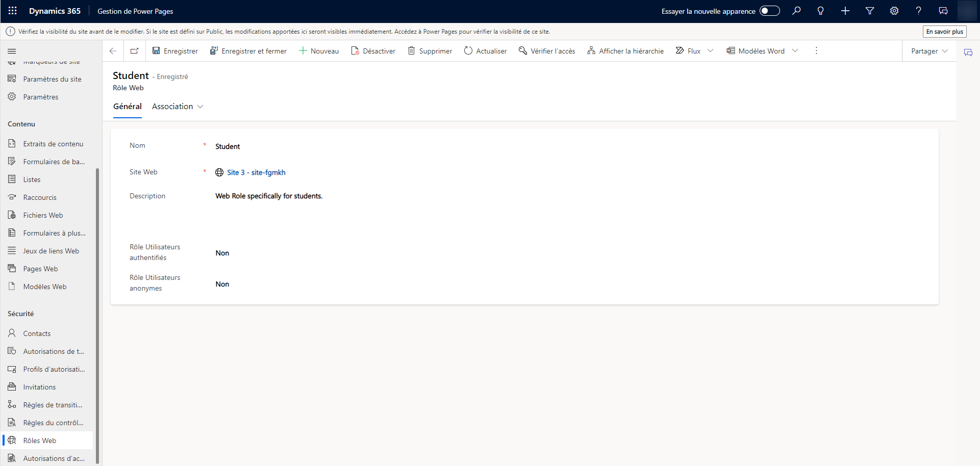Delete the record with Supprimer
980x466 pixels.
pyautogui.click(x=430, y=51)
